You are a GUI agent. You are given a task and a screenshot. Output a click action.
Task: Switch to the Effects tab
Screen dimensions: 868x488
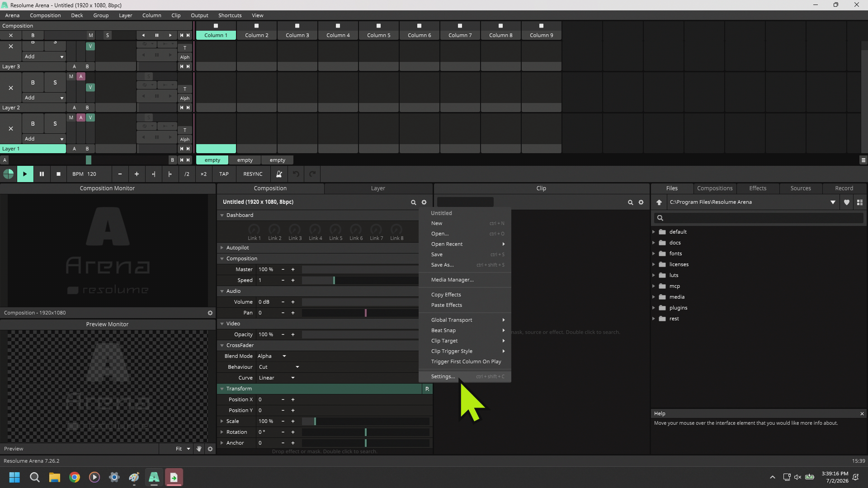758,188
